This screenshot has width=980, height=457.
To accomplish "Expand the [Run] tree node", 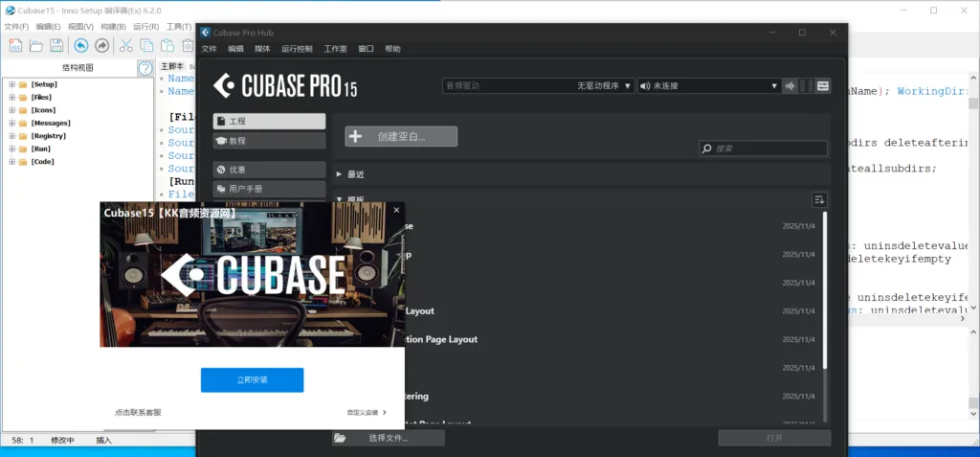I will pos(11,149).
